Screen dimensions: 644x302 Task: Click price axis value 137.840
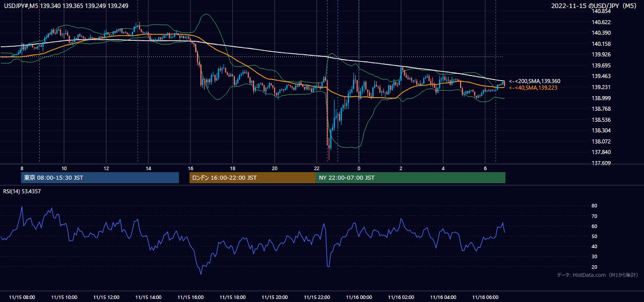click(600, 152)
